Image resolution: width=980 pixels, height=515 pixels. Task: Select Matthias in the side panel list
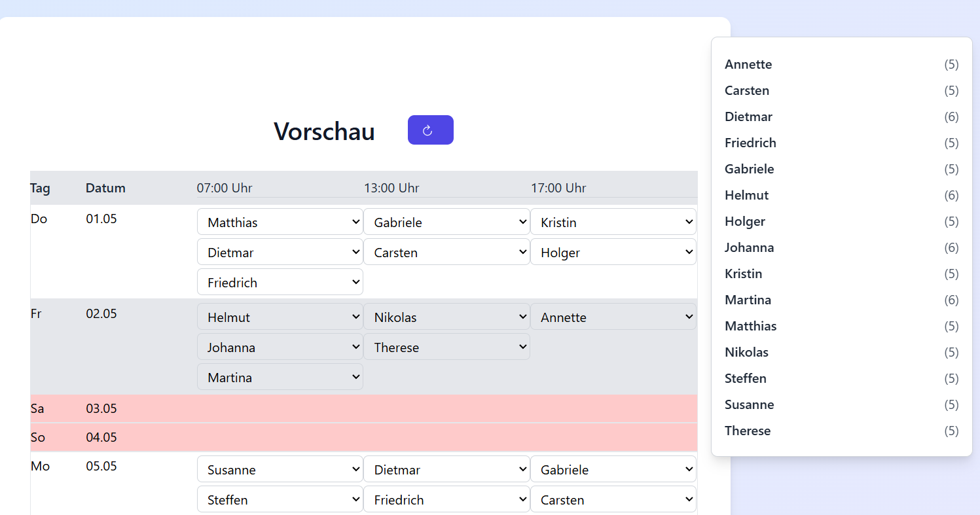[750, 326]
